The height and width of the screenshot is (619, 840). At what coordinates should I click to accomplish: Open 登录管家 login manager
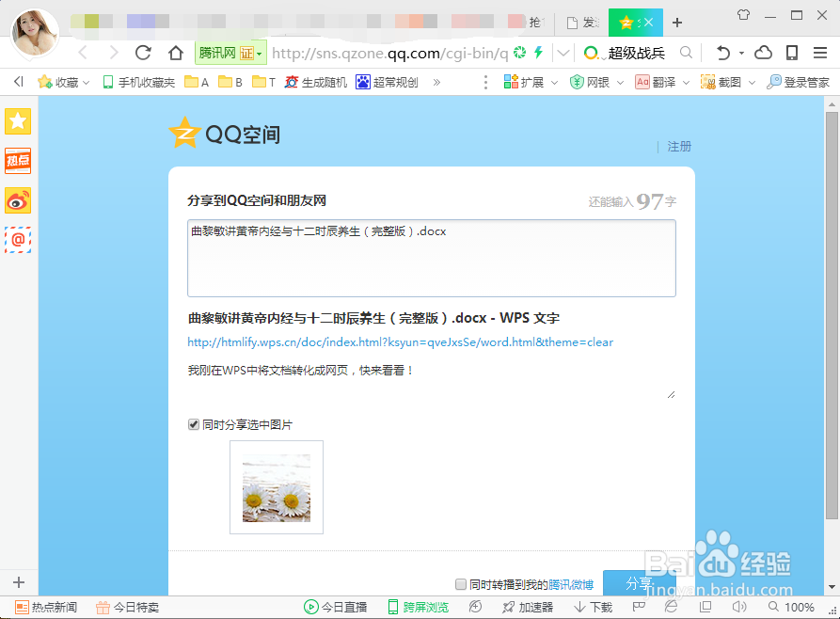coord(798,82)
